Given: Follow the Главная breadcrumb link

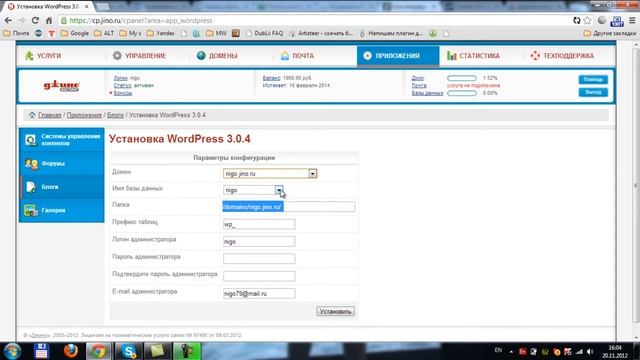Looking at the screenshot, I should point(49,115).
